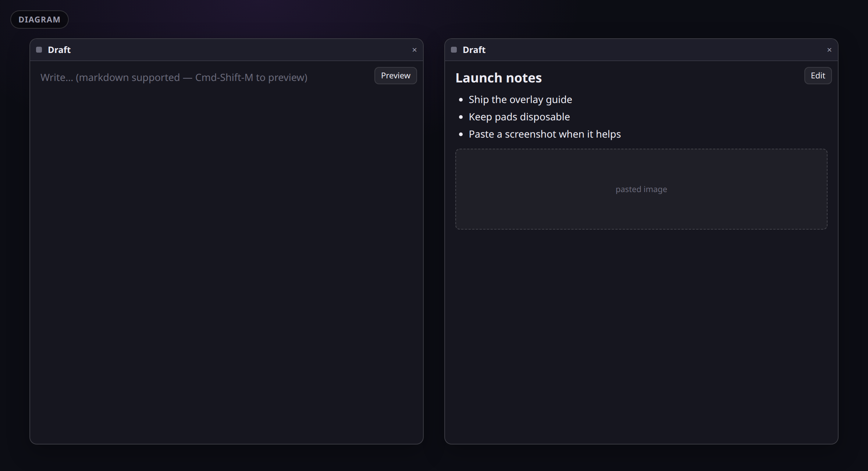Click 'Paste a screenshot when it helps' bullet
The height and width of the screenshot is (471, 868).
pos(545,134)
